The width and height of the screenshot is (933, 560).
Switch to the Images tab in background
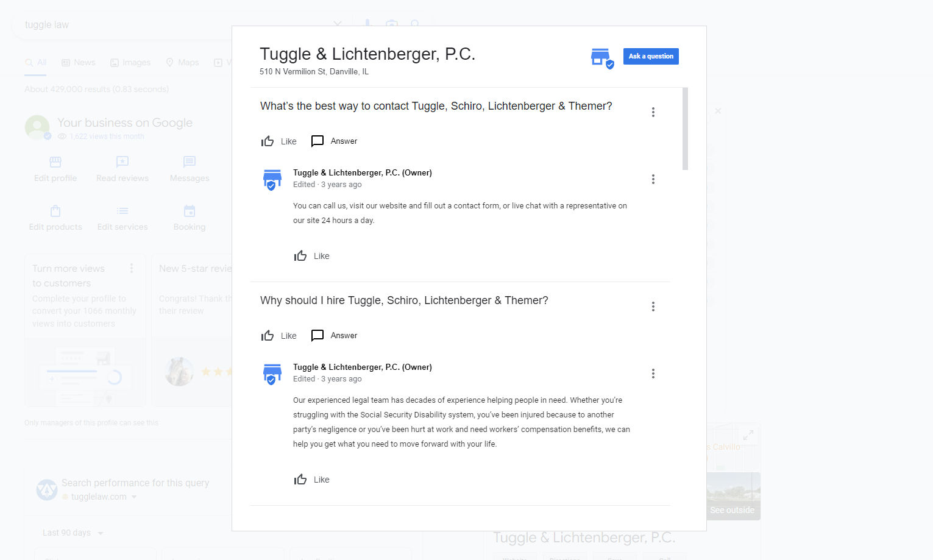coord(130,62)
